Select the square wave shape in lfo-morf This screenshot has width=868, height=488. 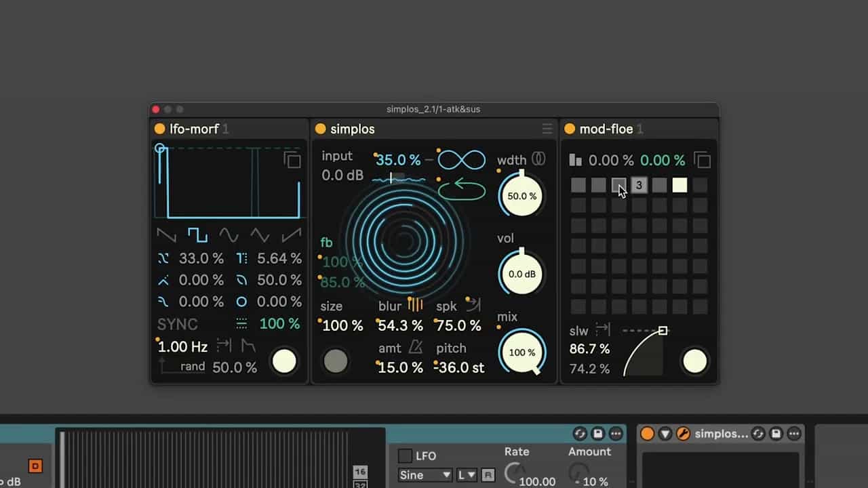197,235
